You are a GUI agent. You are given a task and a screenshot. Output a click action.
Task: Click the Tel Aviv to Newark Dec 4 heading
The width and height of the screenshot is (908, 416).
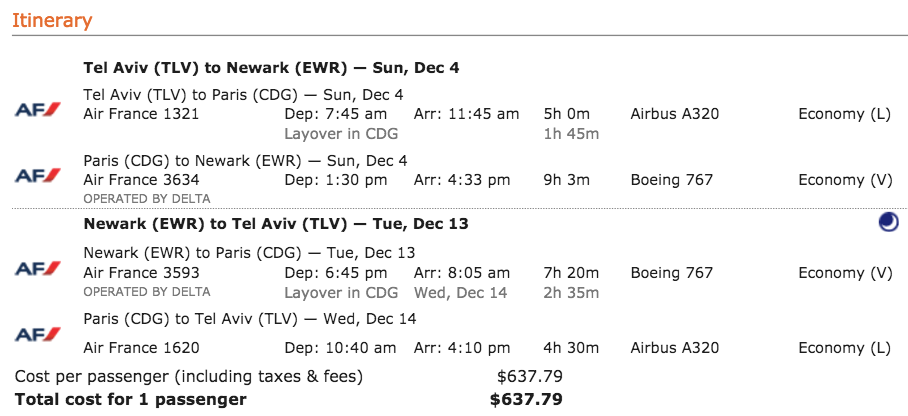click(x=271, y=68)
